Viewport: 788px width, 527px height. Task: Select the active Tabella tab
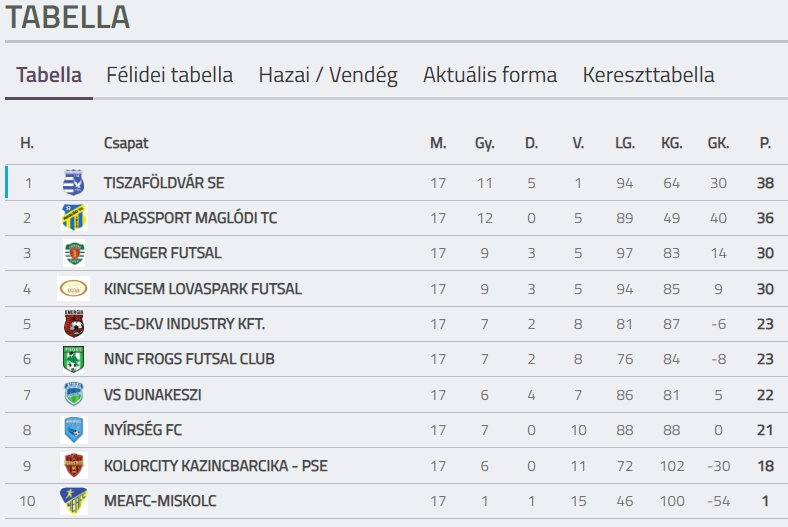49,75
